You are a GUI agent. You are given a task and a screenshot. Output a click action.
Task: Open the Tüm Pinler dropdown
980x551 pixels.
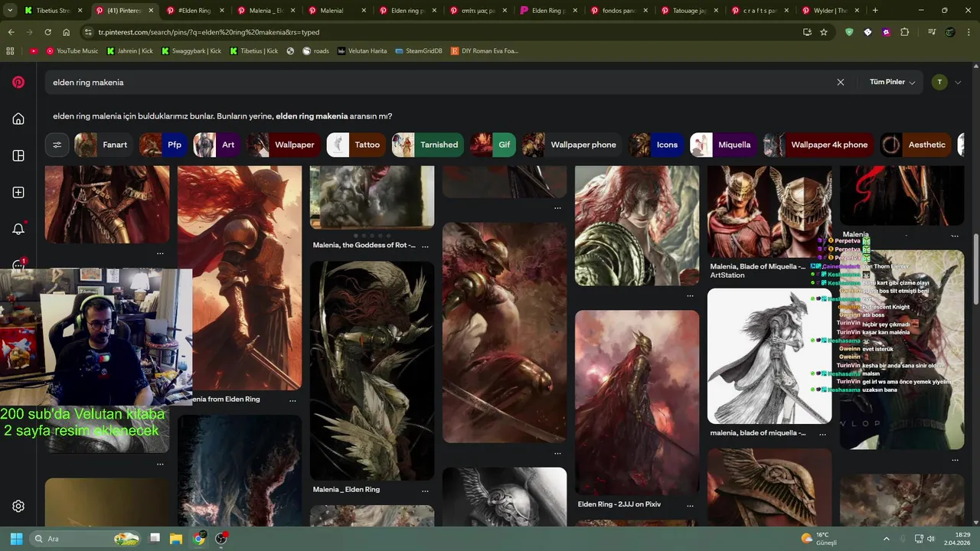[x=892, y=82]
